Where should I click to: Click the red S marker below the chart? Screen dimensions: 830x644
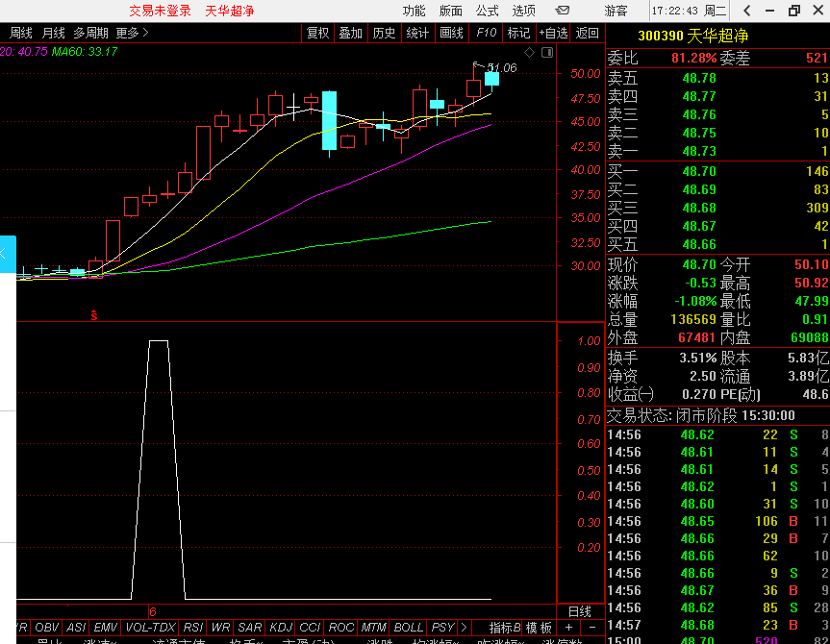click(x=94, y=314)
